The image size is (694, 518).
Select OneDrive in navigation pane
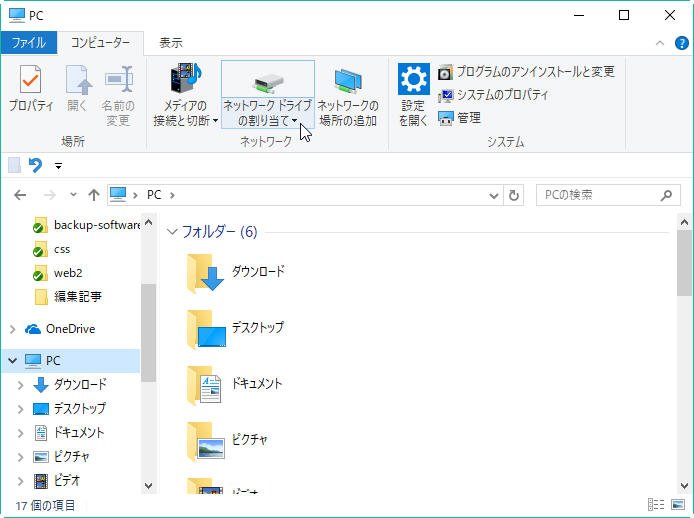click(x=60, y=329)
